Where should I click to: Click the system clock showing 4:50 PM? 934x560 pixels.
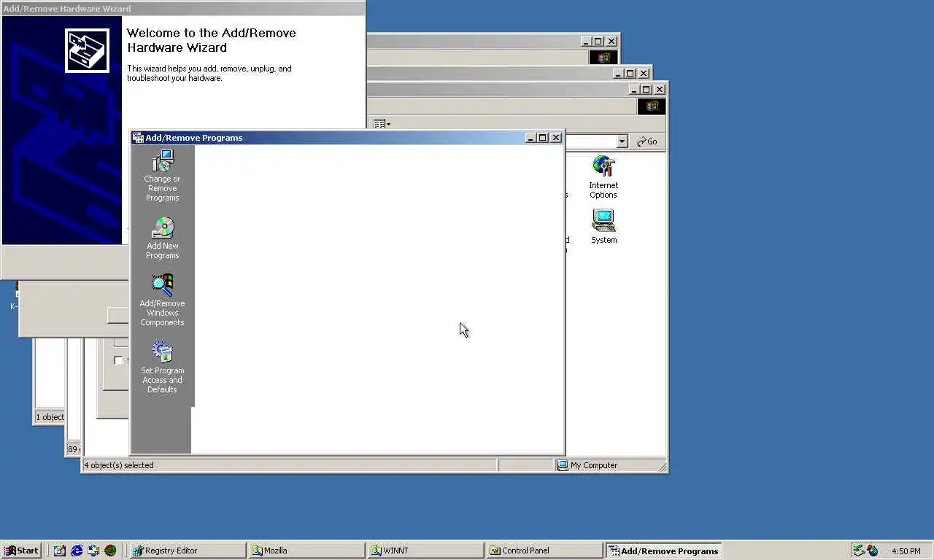(x=906, y=551)
